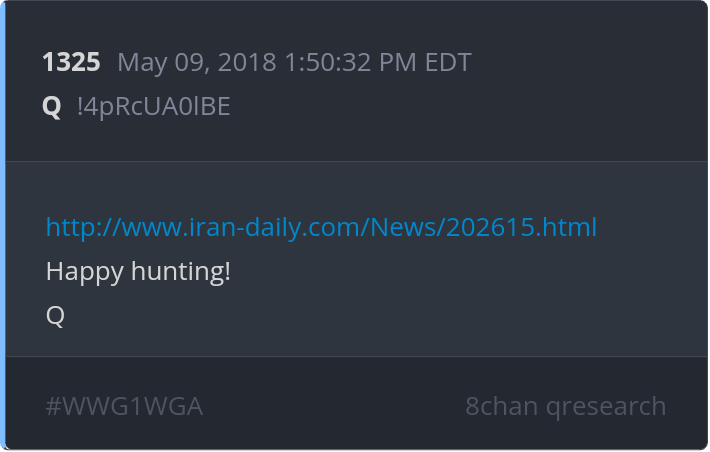Click empty area right of Happy hunting!

coord(453,272)
